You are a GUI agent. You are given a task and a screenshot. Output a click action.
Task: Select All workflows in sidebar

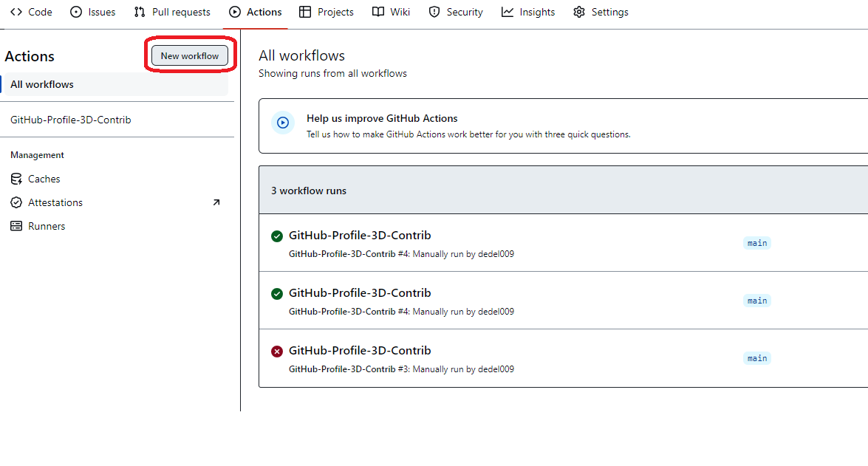pyautogui.click(x=115, y=84)
